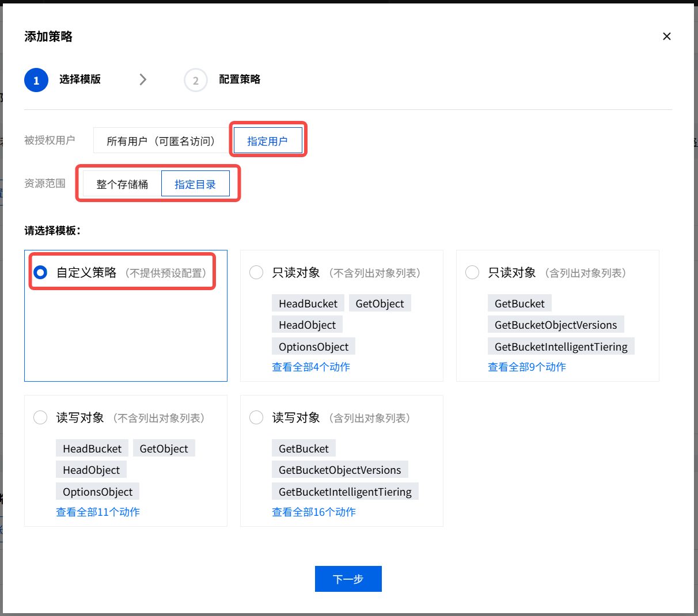Screen dimensions: 698x616
Task: Expand 查看全部11个动作 link
Action: pos(98,512)
